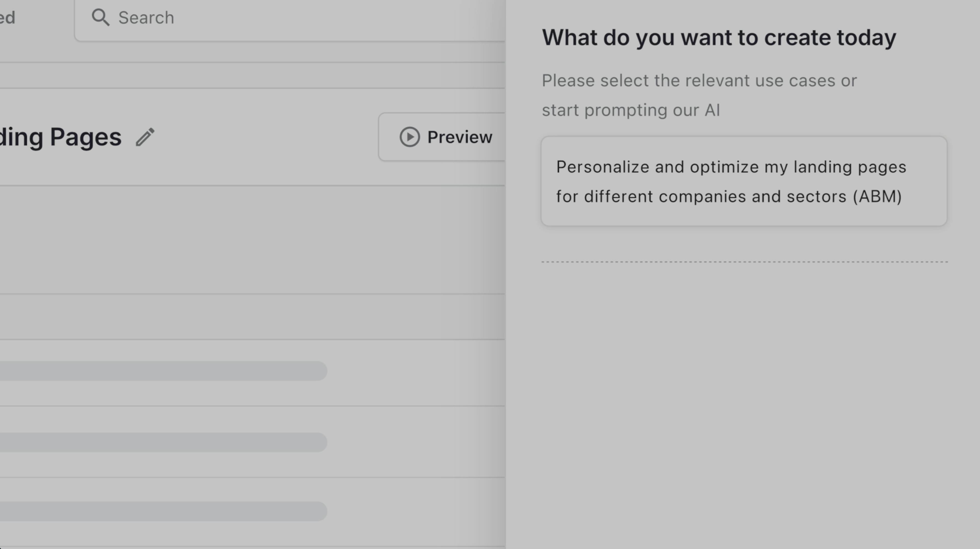Click the play circle icon in Preview
Image resolution: width=980 pixels, height=549 pixels.
pyautogui.click(x=410, y=137)
